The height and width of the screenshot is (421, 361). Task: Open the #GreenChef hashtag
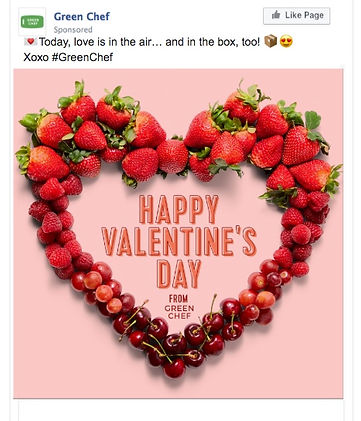tap(82, 57)
